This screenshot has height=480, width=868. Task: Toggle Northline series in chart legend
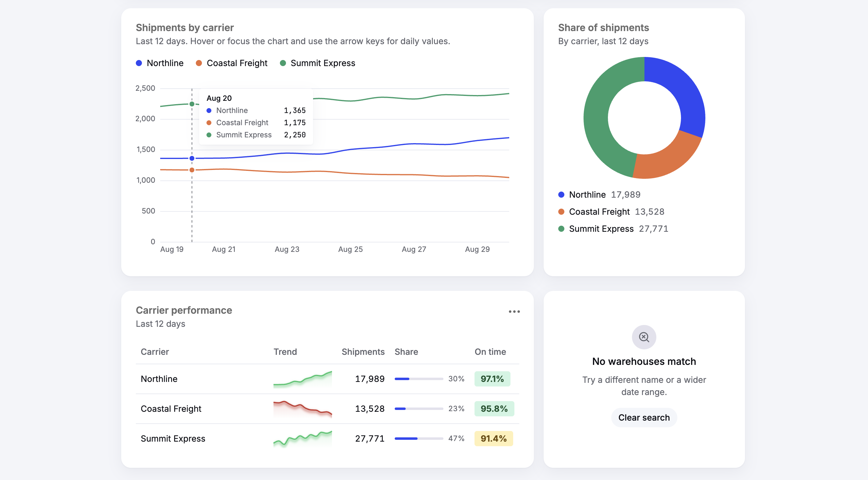pyautogui.click(x=159, y=63)
